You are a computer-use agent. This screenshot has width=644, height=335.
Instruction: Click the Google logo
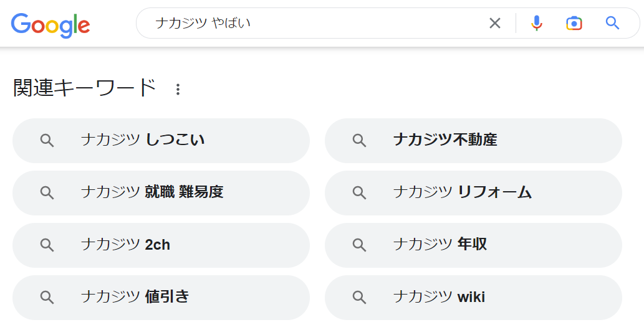(x=50, y=24)
